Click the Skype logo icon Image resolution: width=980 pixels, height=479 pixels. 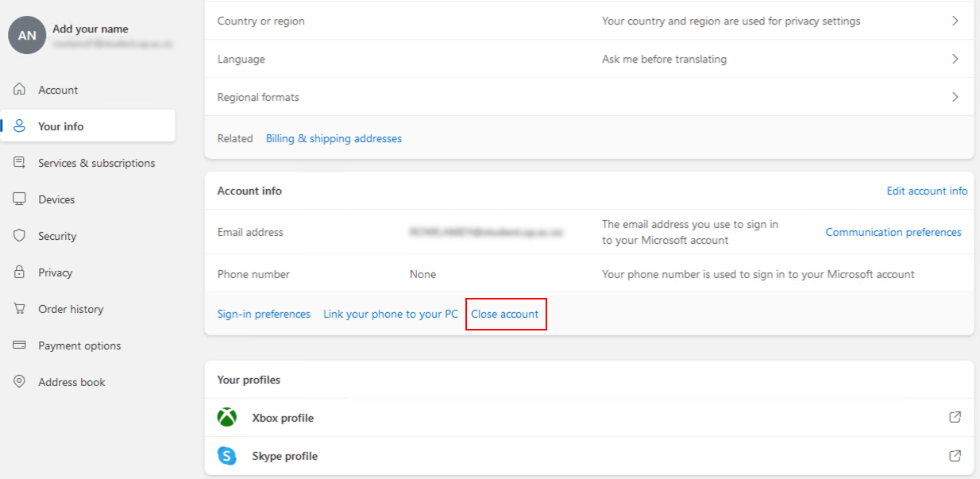pos(227,456)
